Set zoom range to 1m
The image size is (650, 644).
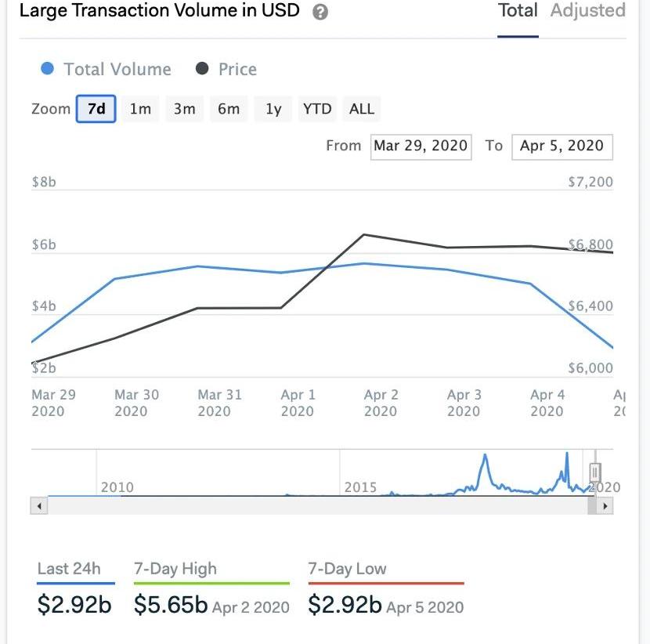pyautogui.click(x=140, y=109)
